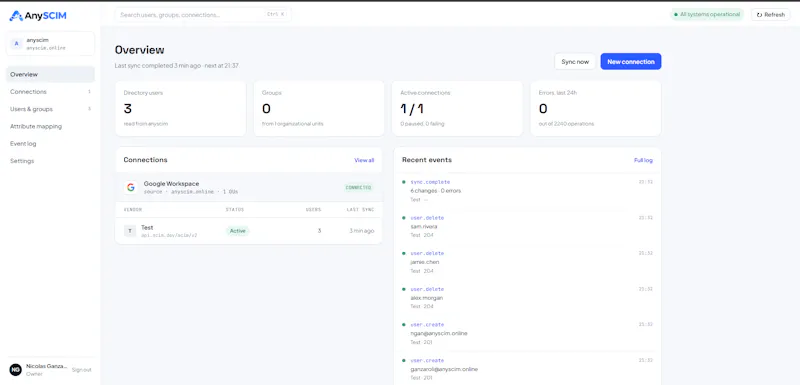Open the sync.complete event
Image resolution: width=800 pixels, height=385 pixels.
pyautogui.click(x=527, y=191)
